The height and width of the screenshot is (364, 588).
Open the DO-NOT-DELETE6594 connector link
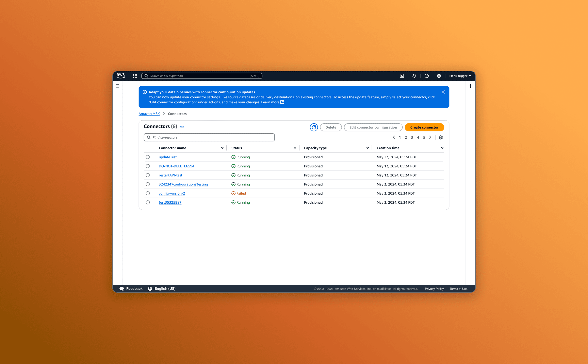pos(176,166)
